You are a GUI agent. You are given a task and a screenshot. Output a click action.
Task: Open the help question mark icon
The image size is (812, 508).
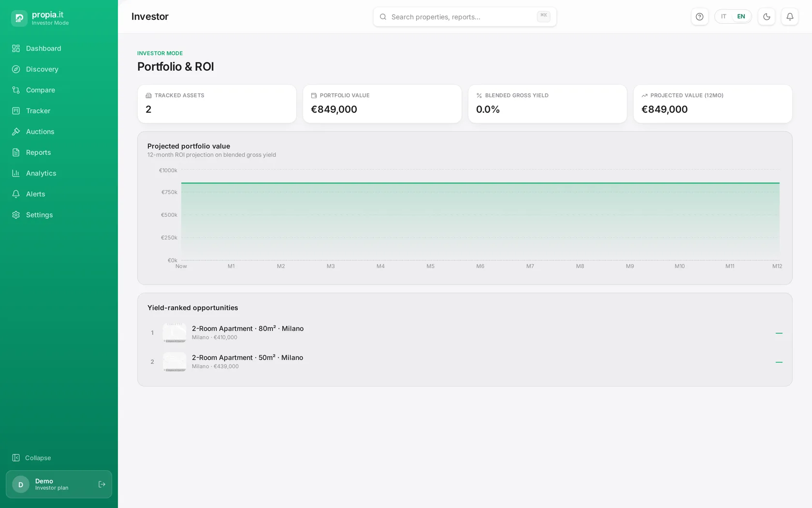(699, 16)
